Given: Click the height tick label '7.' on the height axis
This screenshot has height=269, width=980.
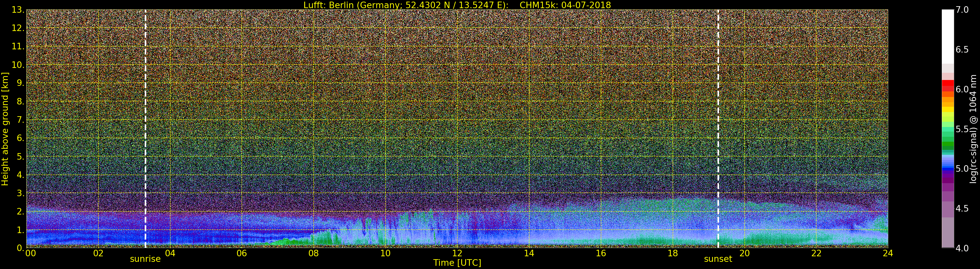Looking at the screenshot, I should pyautogui.click(x=20, y=120).
